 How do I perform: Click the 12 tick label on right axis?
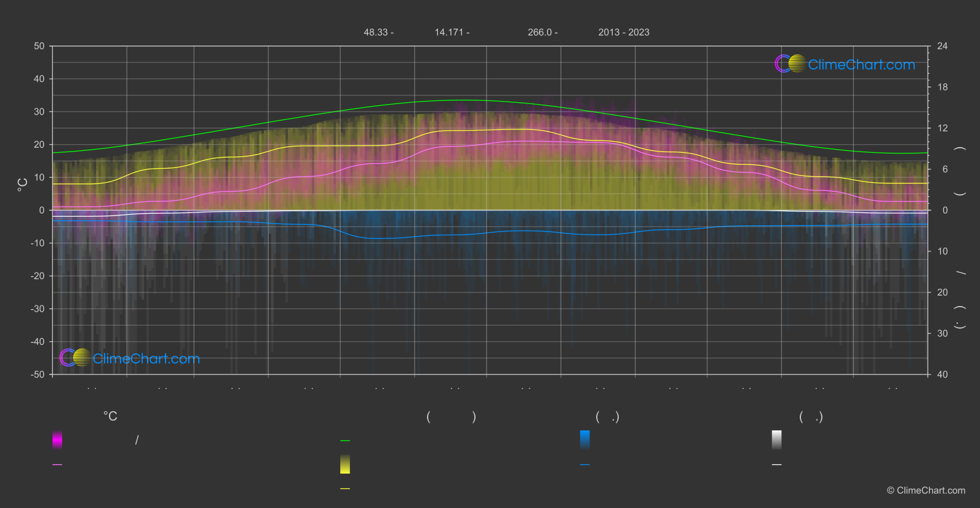[x=942, y=128]
